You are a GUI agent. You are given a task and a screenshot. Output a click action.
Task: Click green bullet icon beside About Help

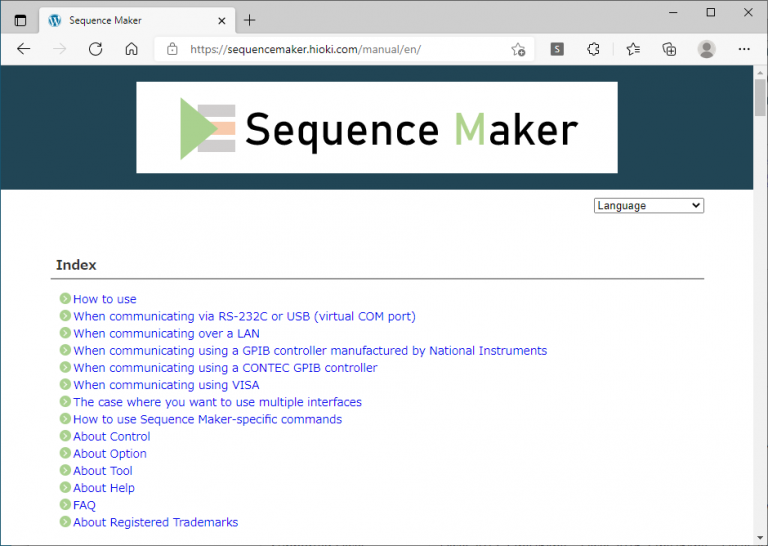[65, 487]
